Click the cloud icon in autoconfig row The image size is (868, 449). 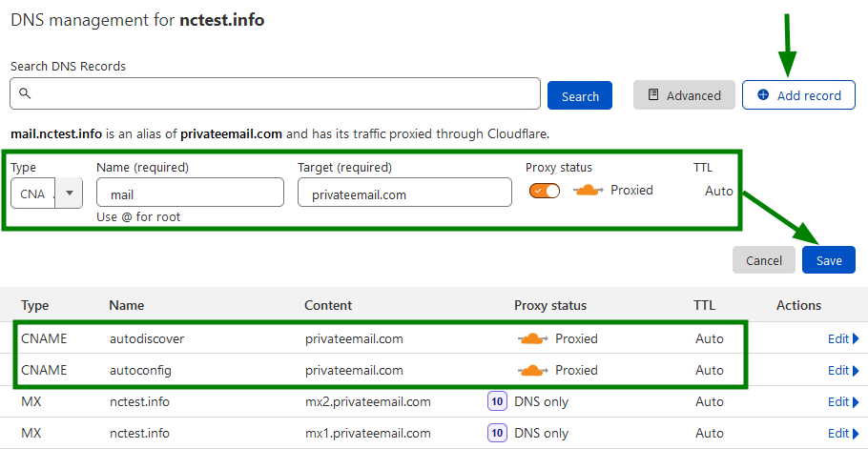click(532, 370)
